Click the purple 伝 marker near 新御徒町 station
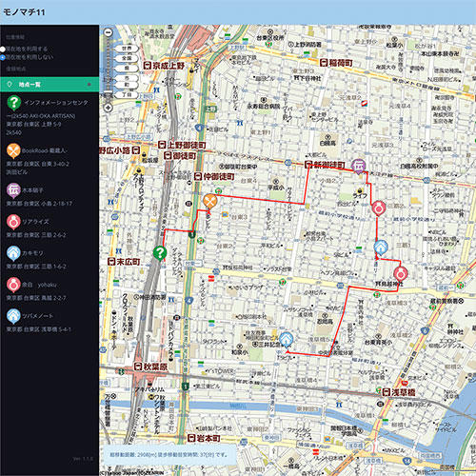This screenshot has height=476, width=476. (359, 166)
